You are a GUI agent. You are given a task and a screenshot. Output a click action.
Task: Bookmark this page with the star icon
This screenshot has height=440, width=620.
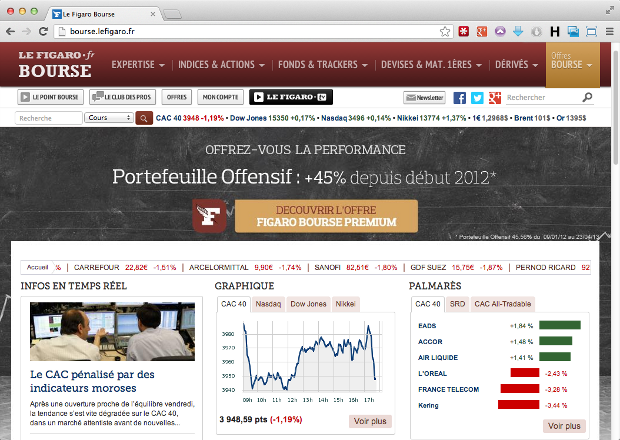[445, 32]
